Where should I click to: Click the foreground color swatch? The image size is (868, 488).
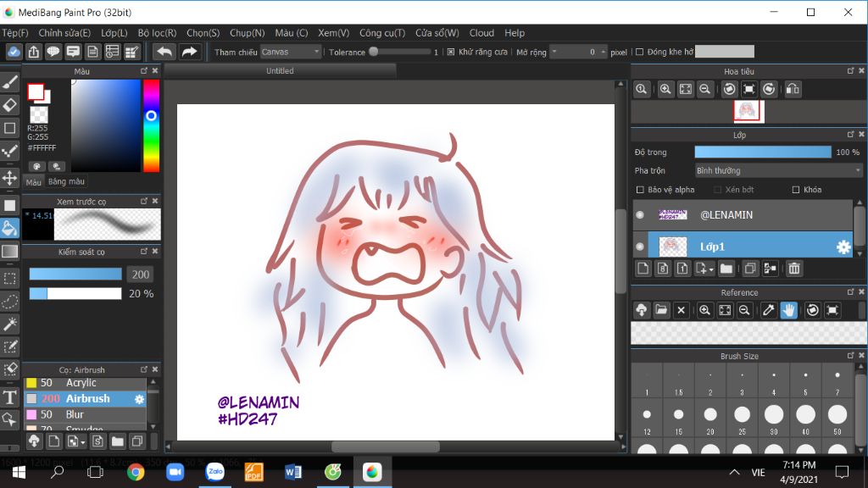(36, 91)
